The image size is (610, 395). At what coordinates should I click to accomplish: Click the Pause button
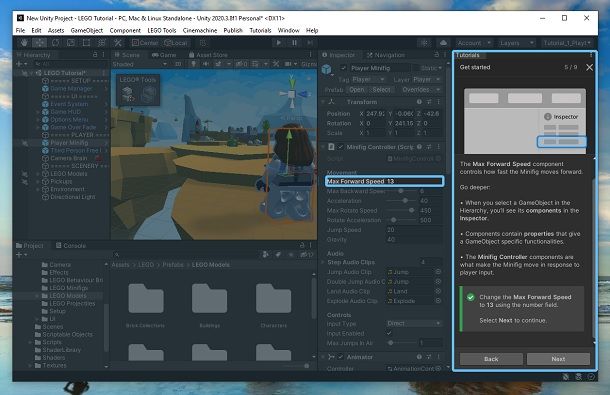click(x=294, y=43)
